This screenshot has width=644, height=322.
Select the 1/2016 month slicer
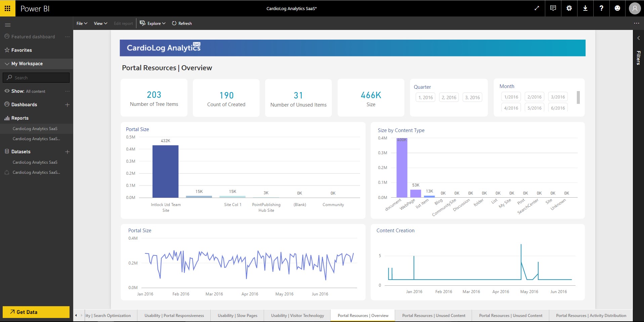(x=511, y=97)
